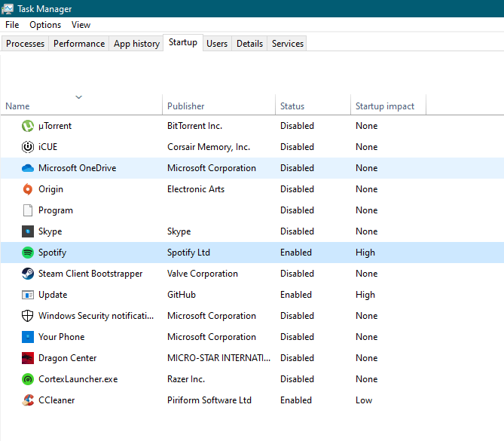Select the µTorrent name text

coord(55,126)
